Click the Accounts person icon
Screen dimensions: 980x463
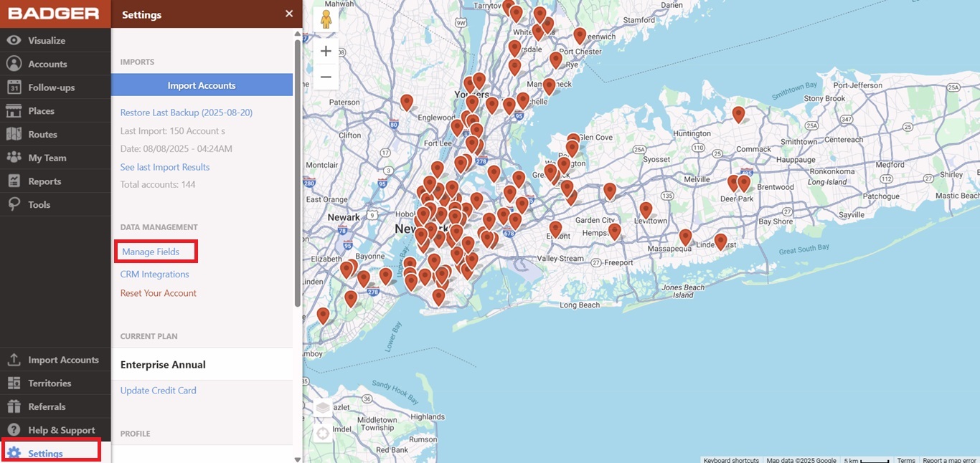pos(14,64)
